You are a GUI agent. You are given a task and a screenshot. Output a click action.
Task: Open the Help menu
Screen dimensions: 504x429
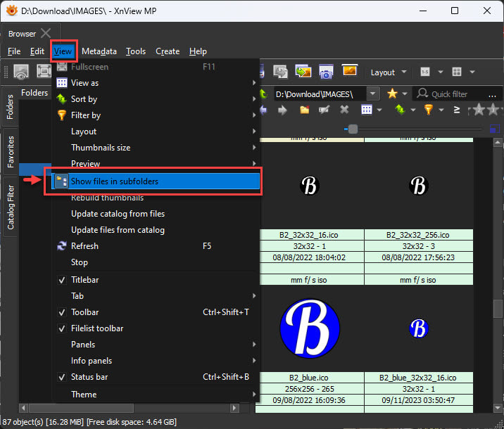[198, 51]
